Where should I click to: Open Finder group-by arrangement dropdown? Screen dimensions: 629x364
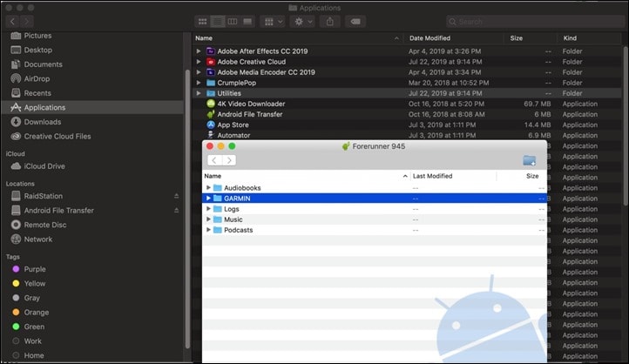[273, 21]
